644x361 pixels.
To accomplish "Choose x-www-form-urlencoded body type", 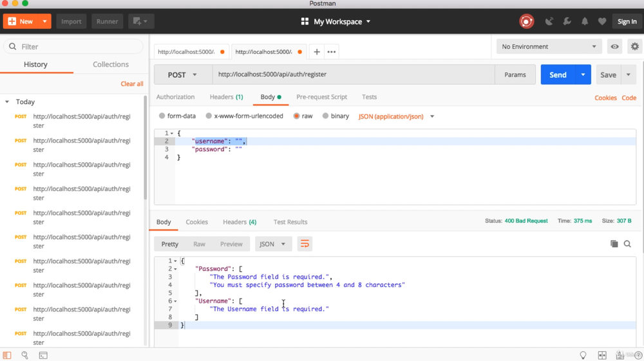I will pos(209,116).
